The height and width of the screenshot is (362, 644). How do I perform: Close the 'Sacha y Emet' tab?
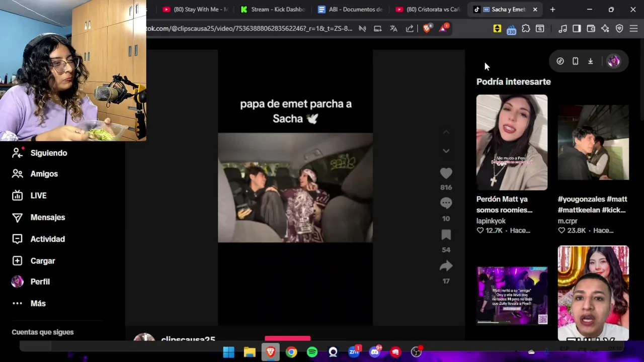[x=535, y=9]
